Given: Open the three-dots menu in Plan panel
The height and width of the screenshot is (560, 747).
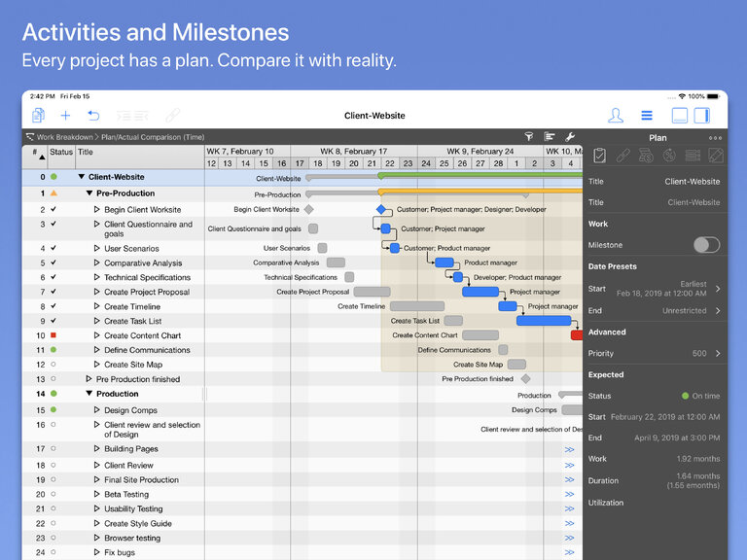Looking at the screenshot, I should 716,138.
